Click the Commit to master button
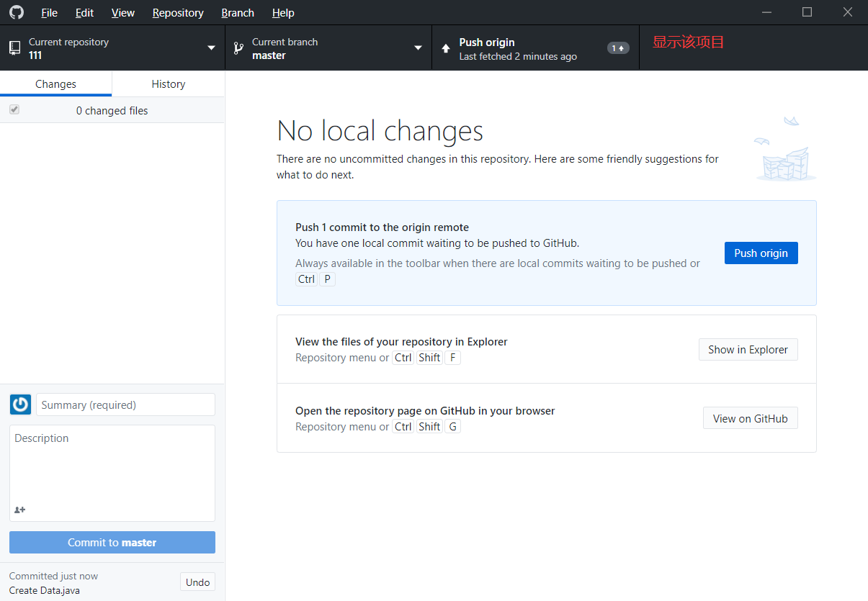868x601 pixels. coord(112,542)
